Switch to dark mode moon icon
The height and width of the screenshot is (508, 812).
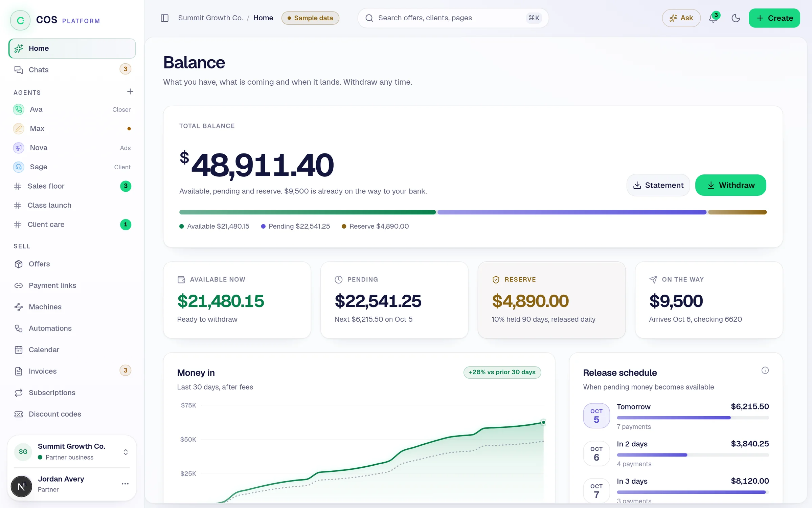pos(736,18)
